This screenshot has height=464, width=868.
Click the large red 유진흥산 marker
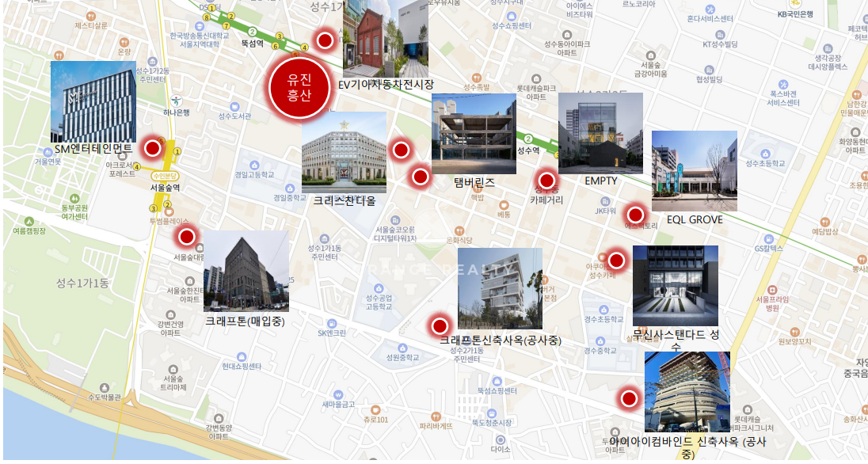point(299,88)
